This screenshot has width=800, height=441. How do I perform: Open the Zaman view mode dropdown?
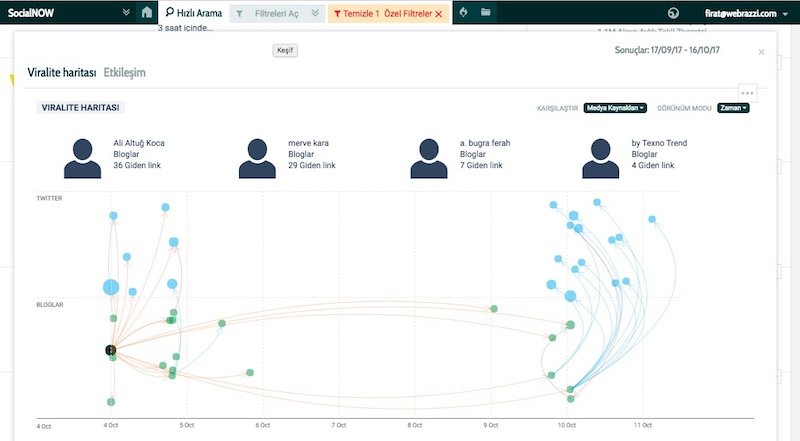pyautogui.click(x=733, y=108)
